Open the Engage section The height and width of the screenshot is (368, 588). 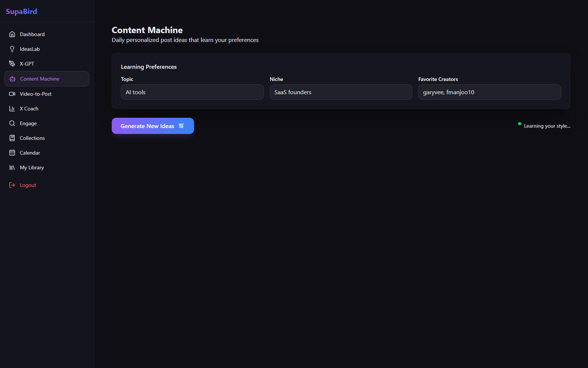pyautogui.click(x=47, y=123)
